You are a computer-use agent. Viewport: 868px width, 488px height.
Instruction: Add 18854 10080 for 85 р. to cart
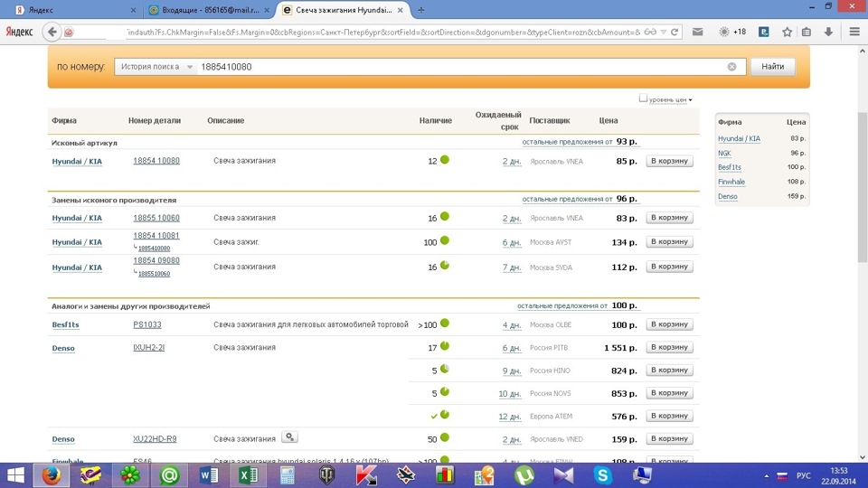(669, 161)
